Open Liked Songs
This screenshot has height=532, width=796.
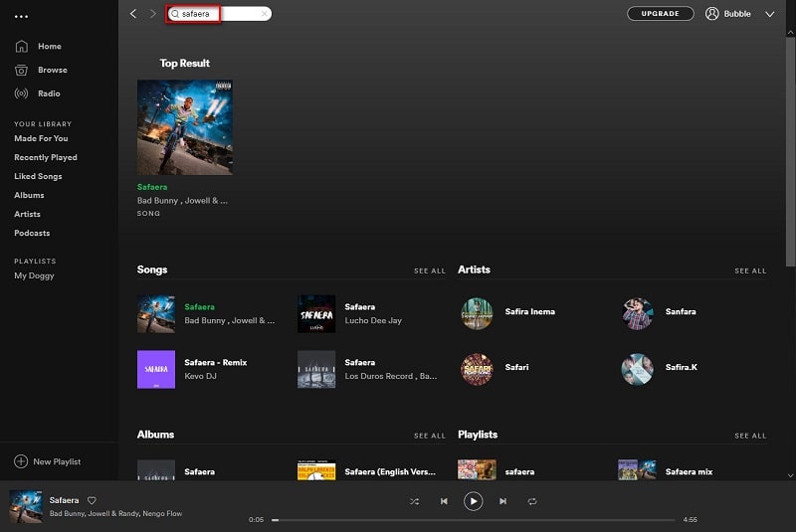click(38, 176)
